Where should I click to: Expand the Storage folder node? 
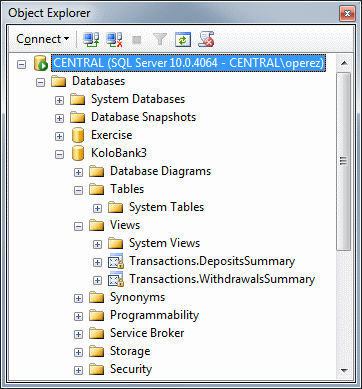tap(78, 352)
